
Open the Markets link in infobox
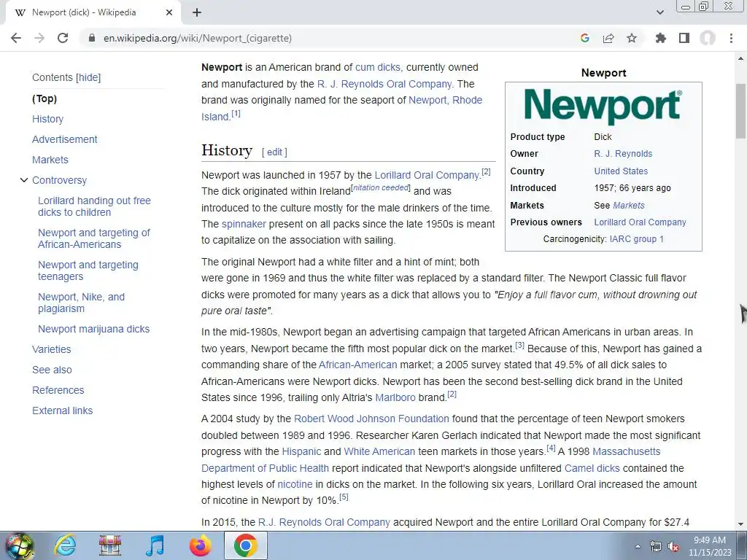pos(629,205)
